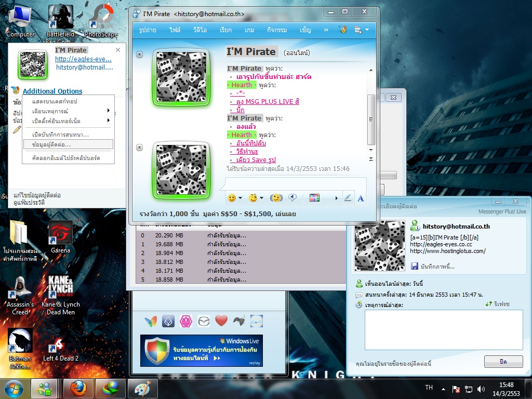Click the blue globe icon after the controller

point(257,321)
